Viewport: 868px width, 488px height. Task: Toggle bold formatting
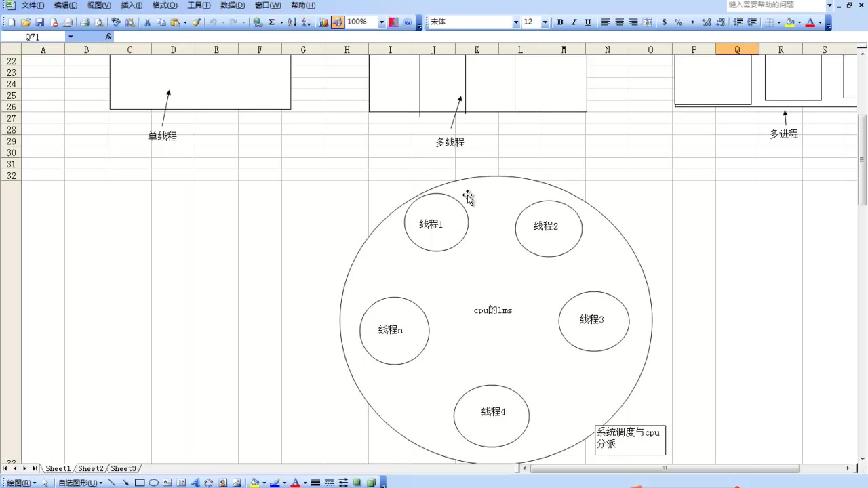pos(560,22)
